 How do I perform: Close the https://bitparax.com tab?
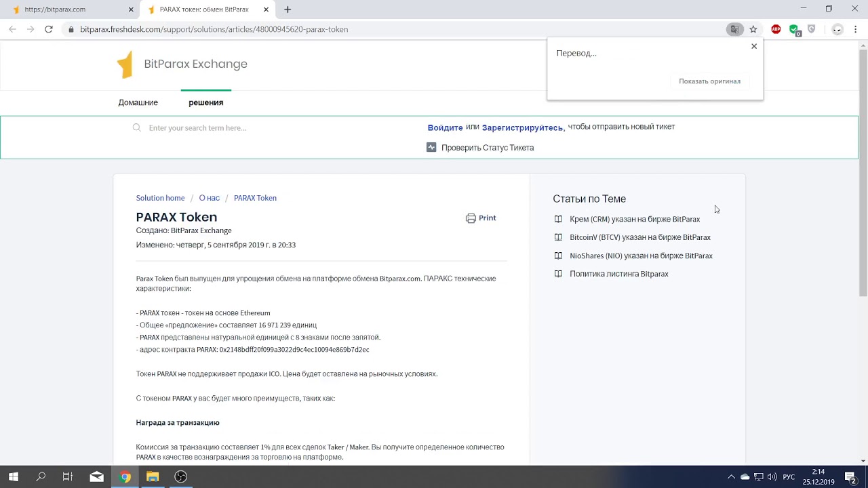131,9
